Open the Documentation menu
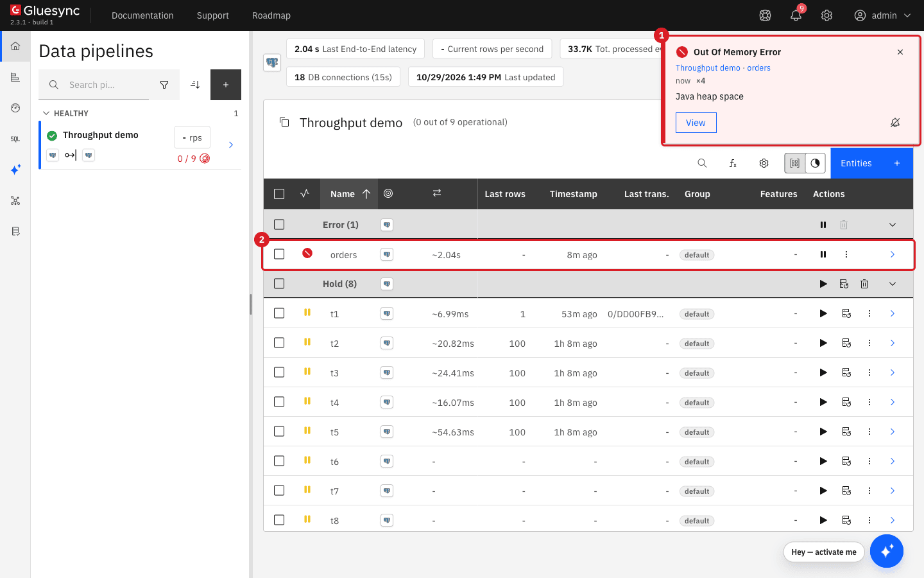The width and height of the screenshot is (924, 578). [142, 15]
